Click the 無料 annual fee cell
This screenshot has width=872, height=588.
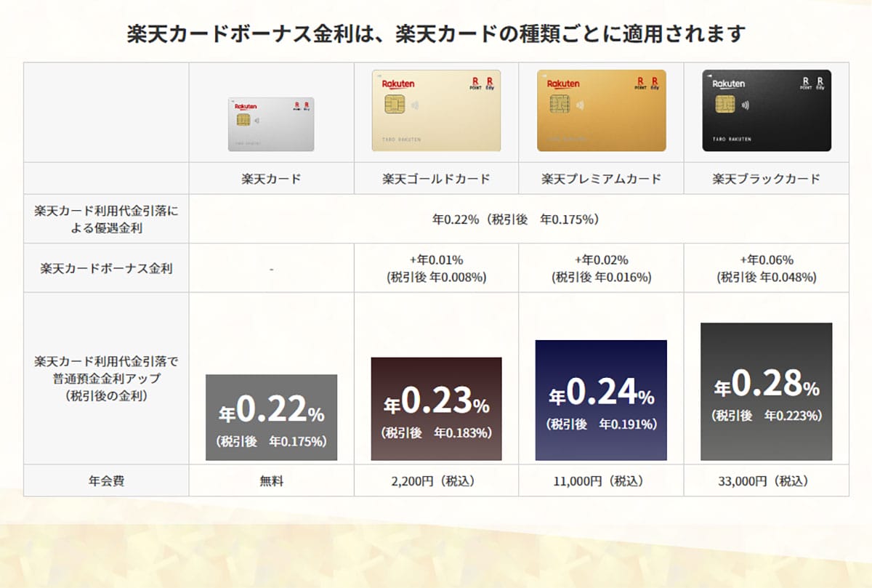pyautogui.click(x=271, y=480)
